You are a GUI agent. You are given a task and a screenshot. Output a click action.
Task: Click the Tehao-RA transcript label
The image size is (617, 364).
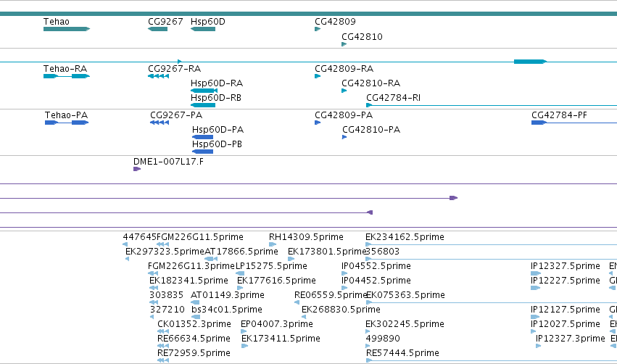tap(65, 69)
